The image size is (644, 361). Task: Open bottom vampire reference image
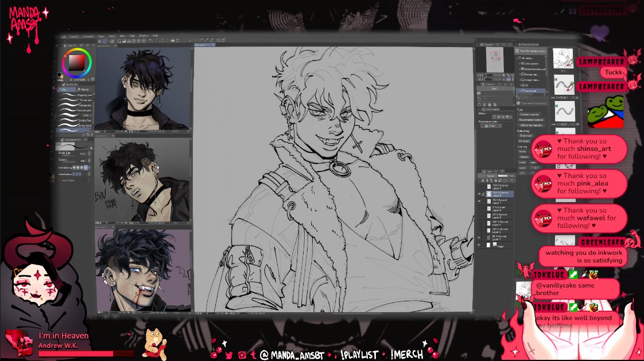(x=143, y=270)
